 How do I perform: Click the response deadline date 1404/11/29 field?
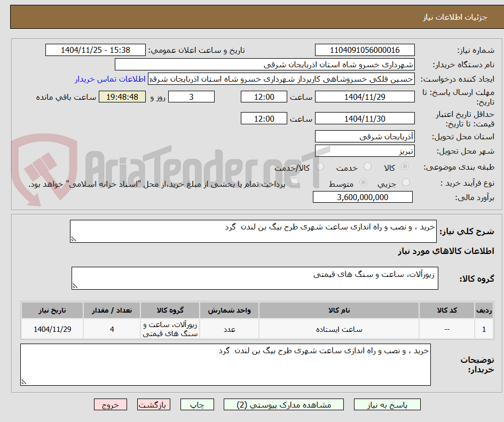[x=365, y=97]
